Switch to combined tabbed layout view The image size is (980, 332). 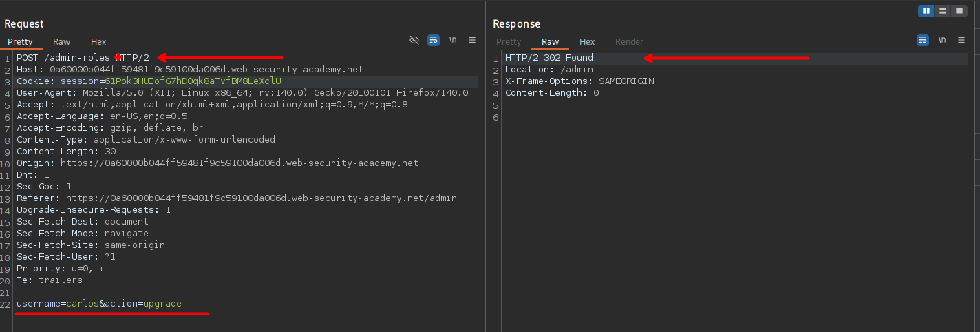(959, 11)
